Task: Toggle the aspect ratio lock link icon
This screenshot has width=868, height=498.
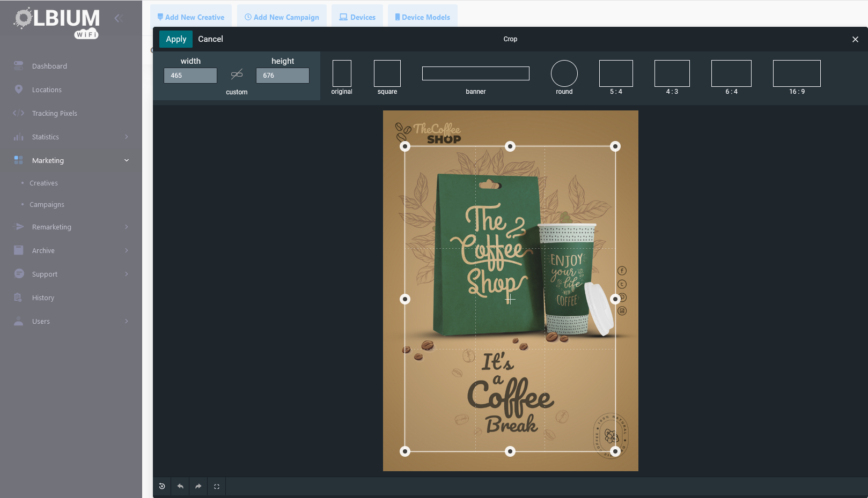Action: tap(237, 75)
